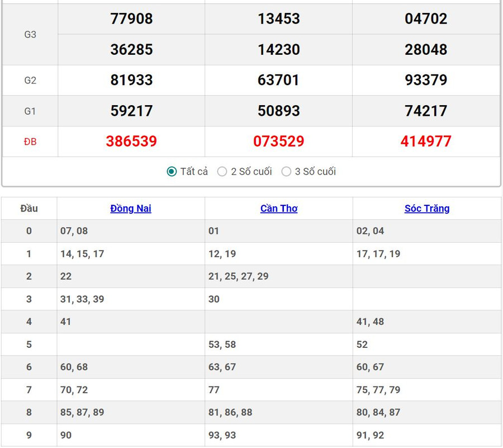Click the G1 result 59217
Image resolution: width=503 pixels, height=448 pixels.
click(131, 111)
